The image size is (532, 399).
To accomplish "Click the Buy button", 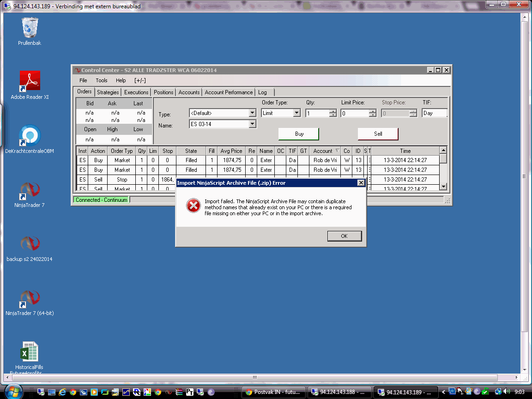I will (x=299, y=133).
